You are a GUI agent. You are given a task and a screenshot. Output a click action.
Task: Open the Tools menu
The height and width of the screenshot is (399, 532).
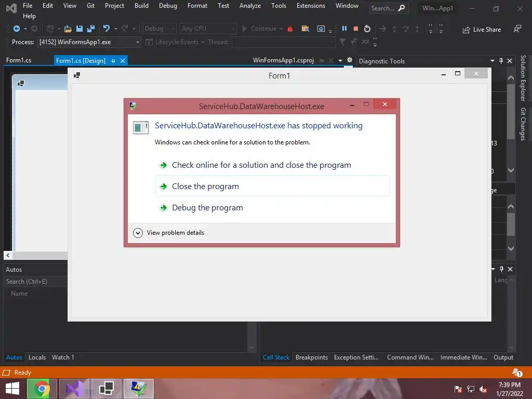[x=278, y=6]
